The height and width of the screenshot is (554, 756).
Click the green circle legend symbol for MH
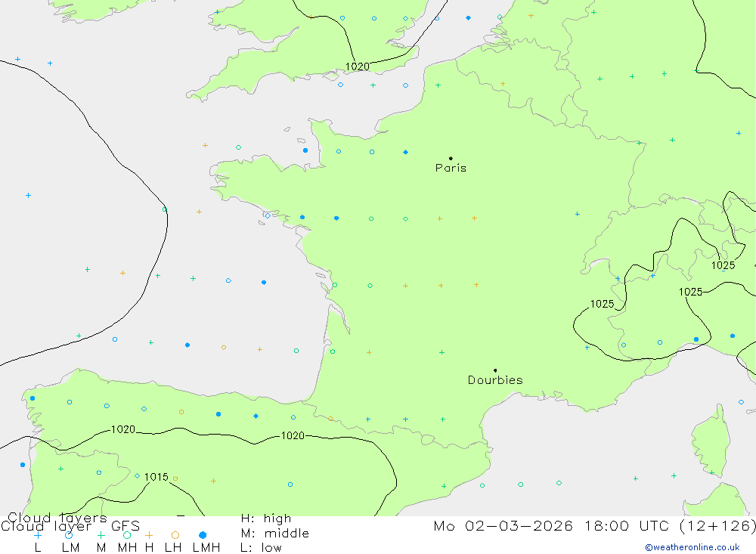(x=127, y=535)
